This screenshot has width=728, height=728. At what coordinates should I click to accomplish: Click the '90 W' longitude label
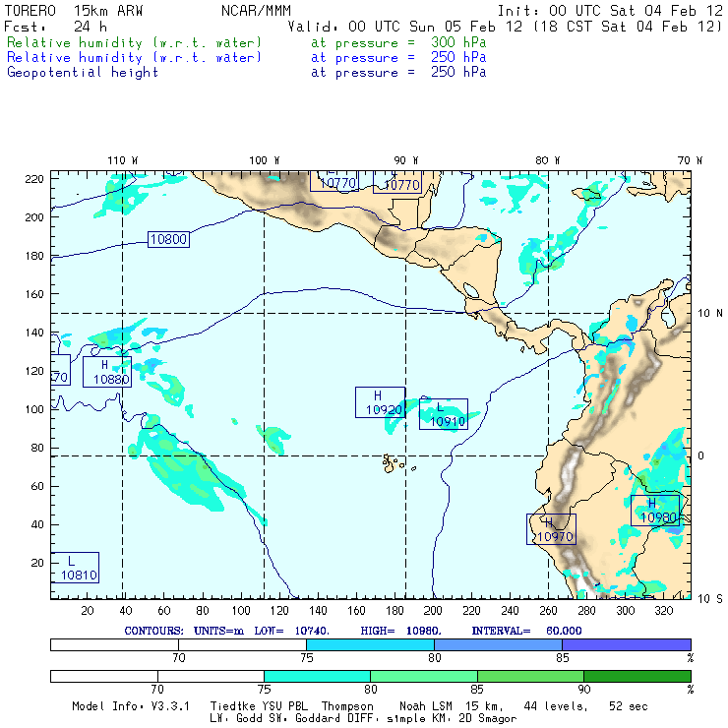coord(406,160)
